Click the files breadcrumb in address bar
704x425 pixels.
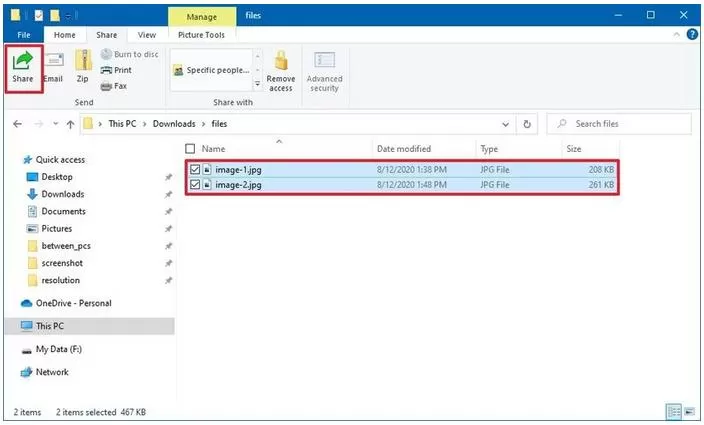pyautogui.click(x=219, y=124)
